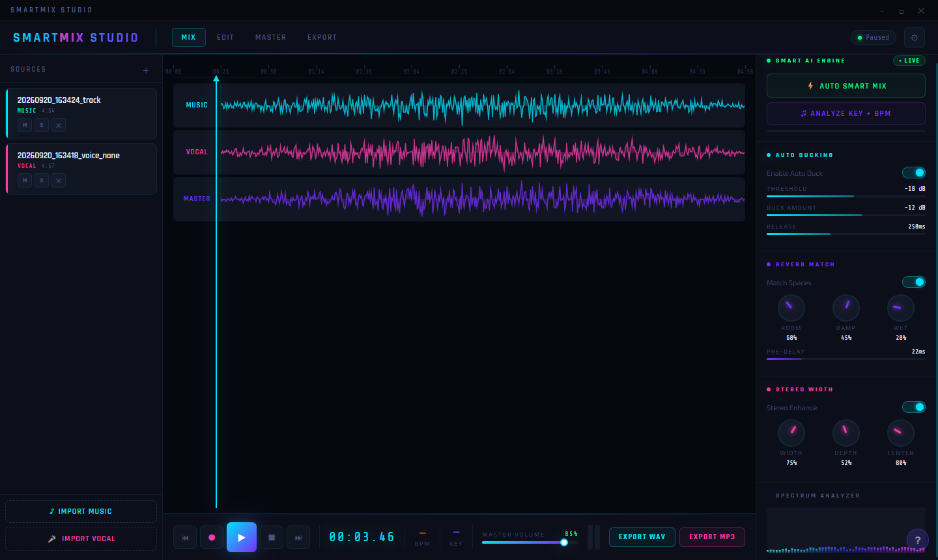Screen dimensions: 938x560
Task: Click the Damp reverb knob
Action: coord(846,308)
